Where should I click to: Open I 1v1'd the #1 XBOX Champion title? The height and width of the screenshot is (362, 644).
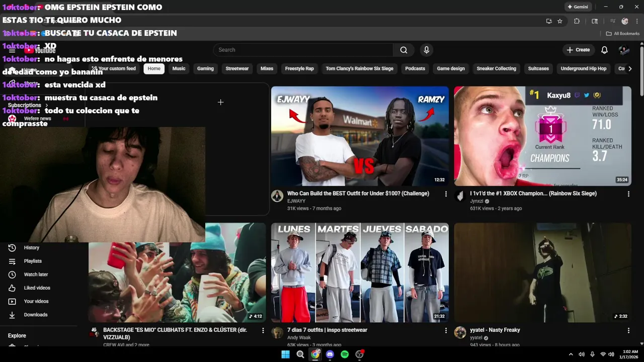(533, 194)
